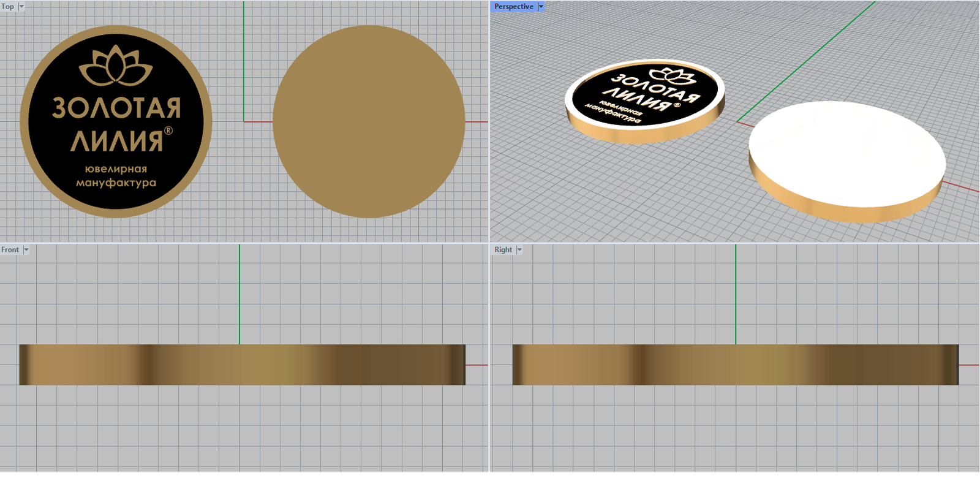The height and width of the screenshot is (478, 980).
Task: Select the logo medallion in Perspective view
Action: coord(644,101)
